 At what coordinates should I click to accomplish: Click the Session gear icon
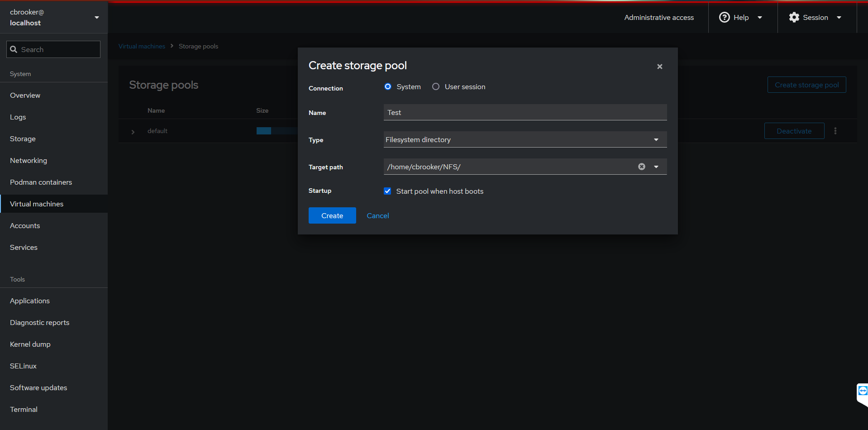click(x=794, y=17)
